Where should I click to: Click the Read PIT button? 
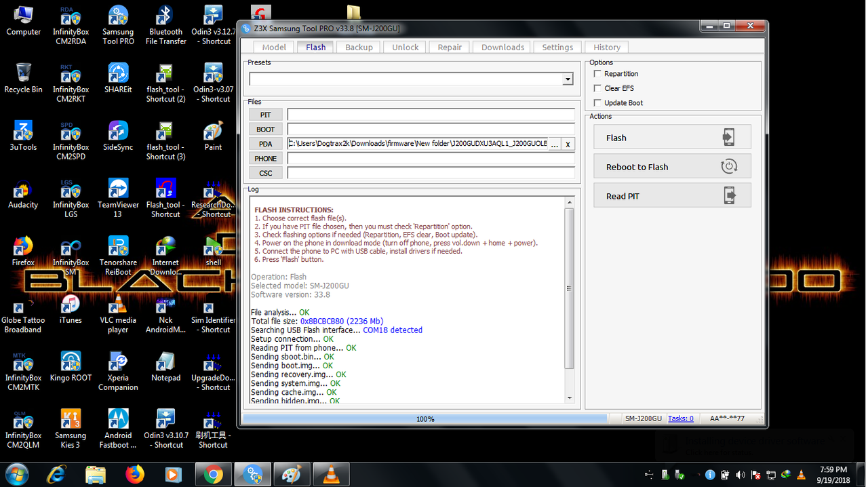tap(672, 195)
